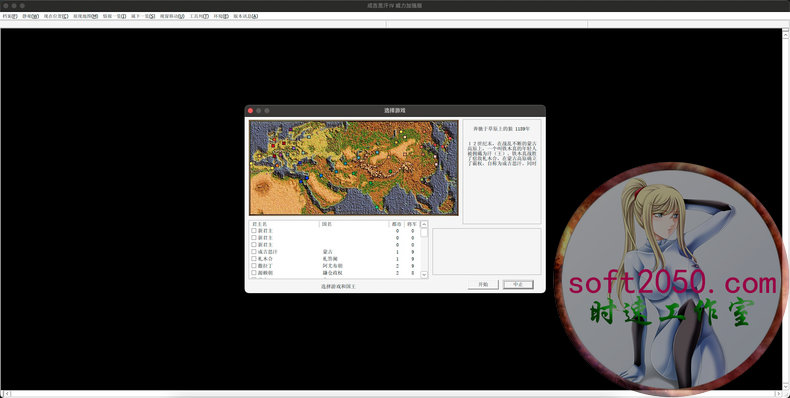This screenshot has width=790, height=398.
Task: Tick the checkbox beside 成吉思汗
Action: coord(254,251)
